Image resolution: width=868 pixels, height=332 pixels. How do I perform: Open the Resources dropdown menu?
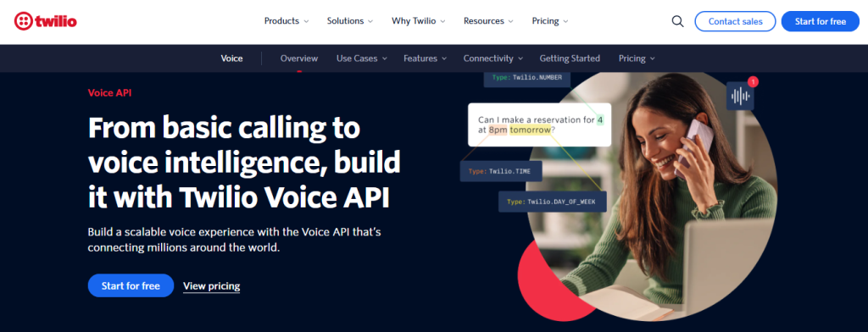tap(488, 21)
